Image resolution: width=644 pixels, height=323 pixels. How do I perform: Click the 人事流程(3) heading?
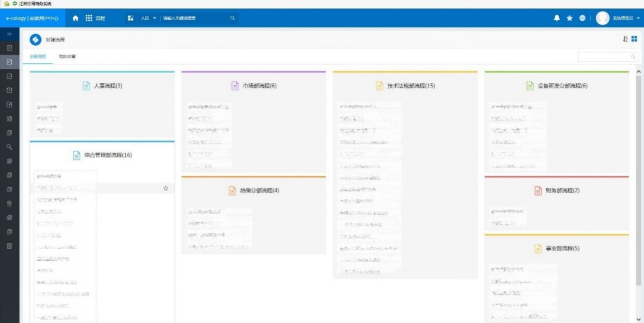(x=108, y=86)
